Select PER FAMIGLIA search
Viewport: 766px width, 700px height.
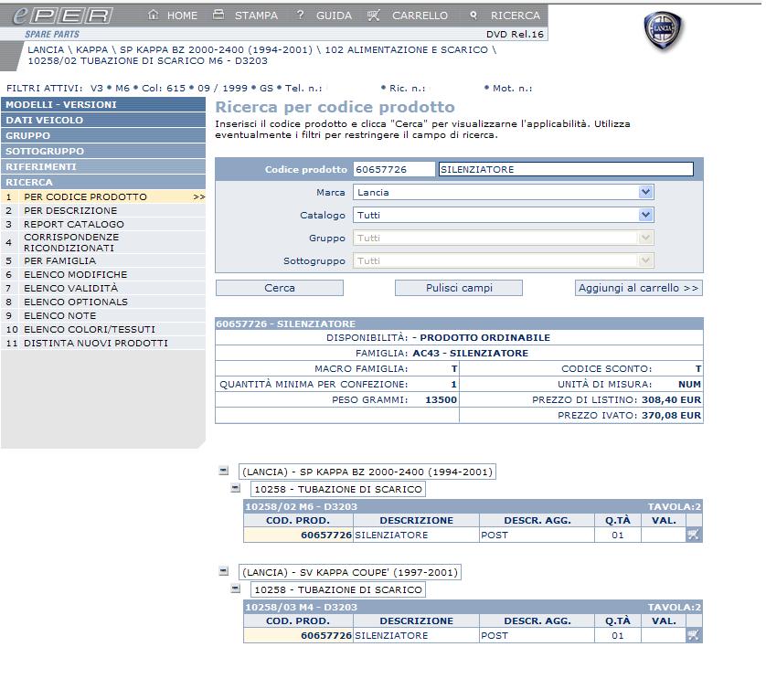point(103,260)
